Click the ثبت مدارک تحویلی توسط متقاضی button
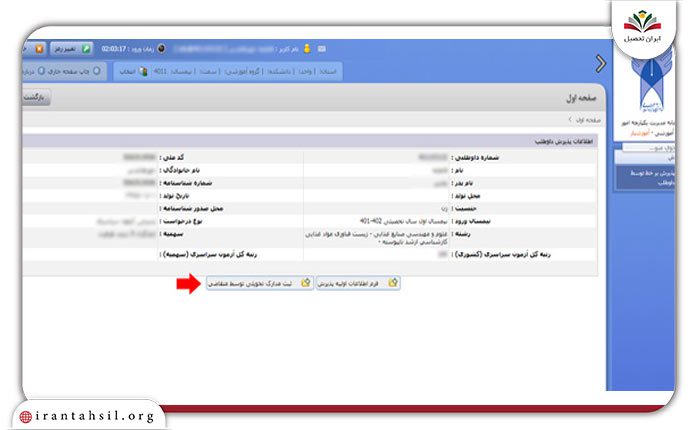 click(259, 283)
